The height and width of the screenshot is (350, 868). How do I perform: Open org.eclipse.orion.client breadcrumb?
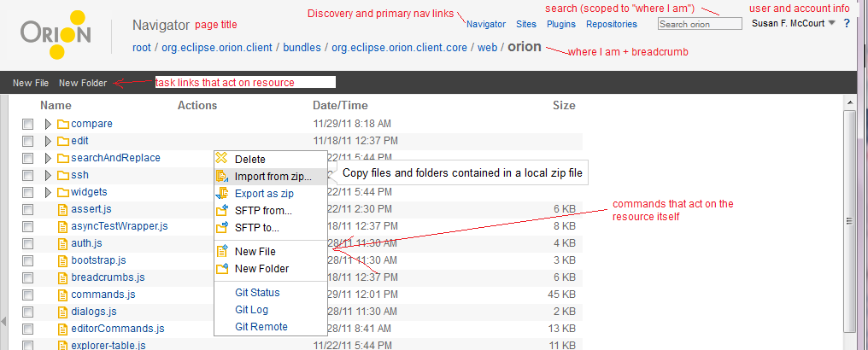pos(217,48)
